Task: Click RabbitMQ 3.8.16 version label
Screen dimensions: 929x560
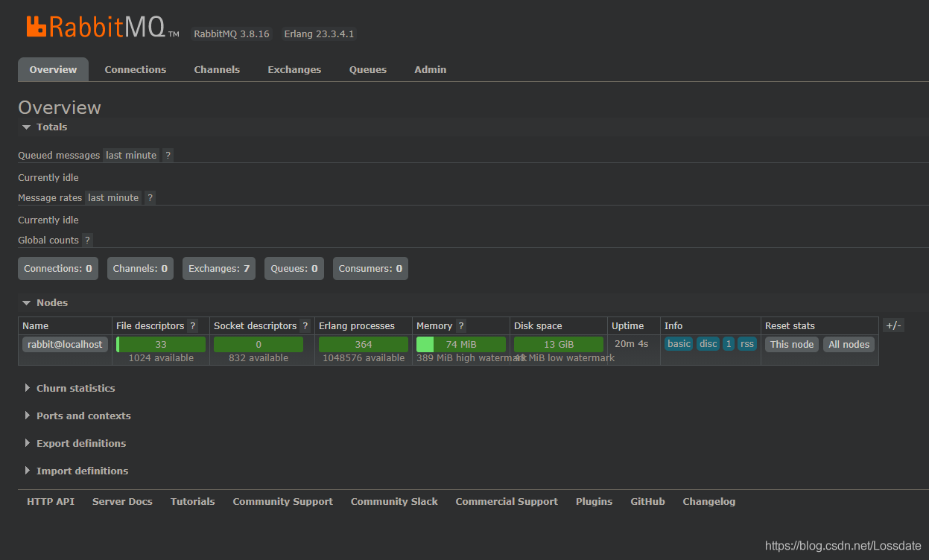Action: (x=232, y=34)
